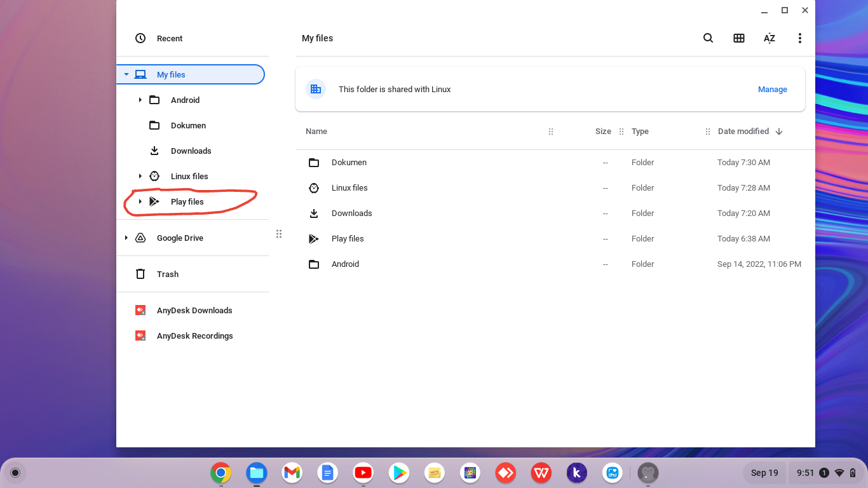Open the search icon in Files app
The image size is (868, 488).
[x=708, y=38]
